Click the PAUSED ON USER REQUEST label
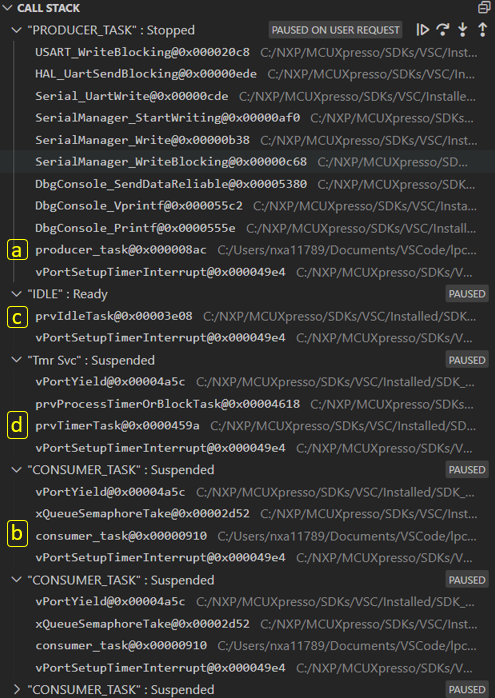 [x=336, y=30]
